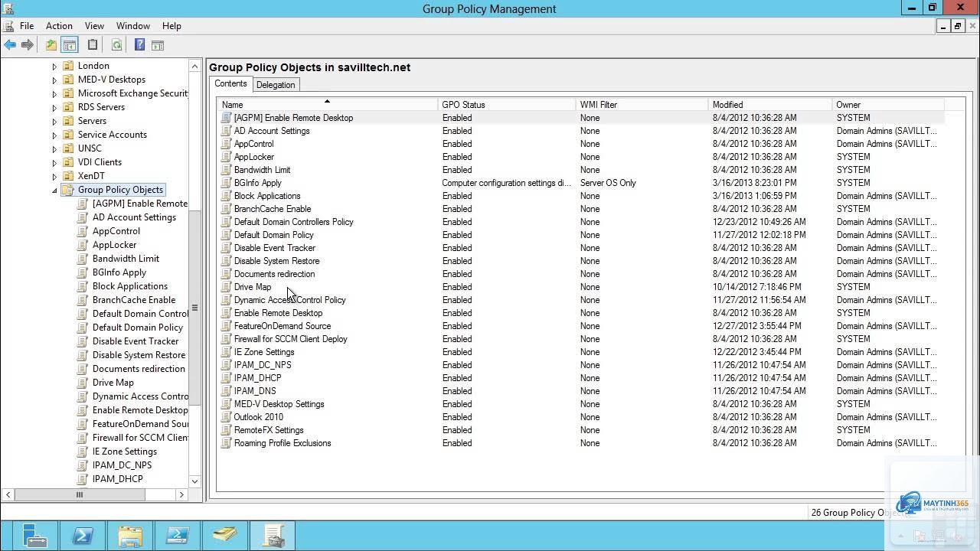
Task: Sort by the Modified column header
Action: (770, 105)
